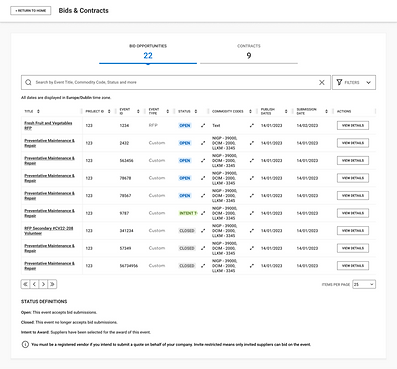Expand commodity codes for event 56734956
Image resolution: width=397 pixels, height=369 pixels.
coord(252,266)
